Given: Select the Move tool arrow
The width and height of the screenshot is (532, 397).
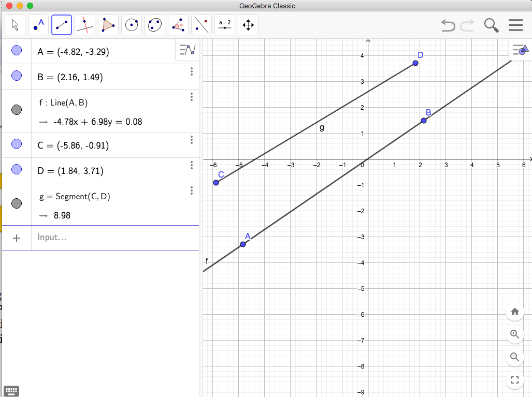Looking at the screenshot, I should click(15, 24).
